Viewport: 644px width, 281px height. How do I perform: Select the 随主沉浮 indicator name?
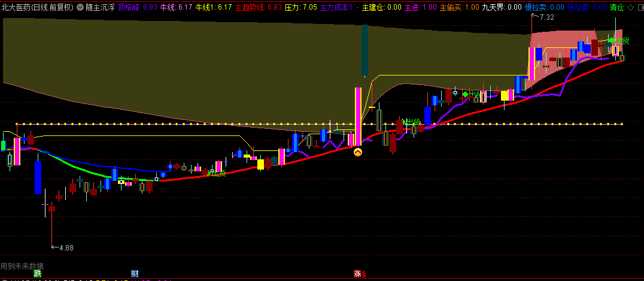pos(100,7)
